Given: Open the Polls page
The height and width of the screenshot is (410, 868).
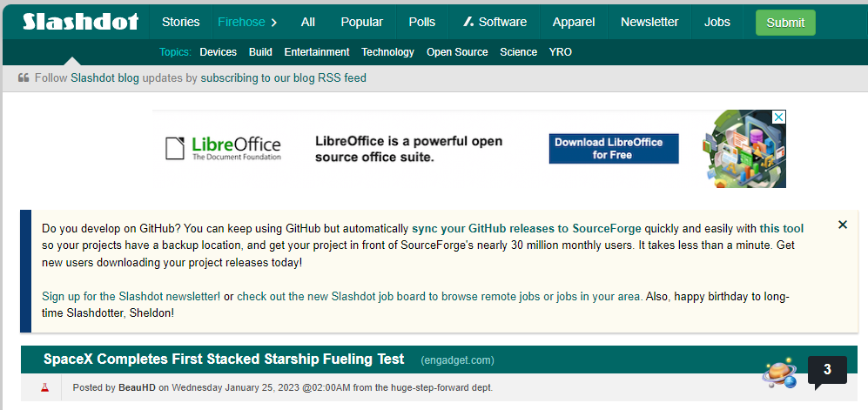Looking at the screenshot, I should 422,22.
